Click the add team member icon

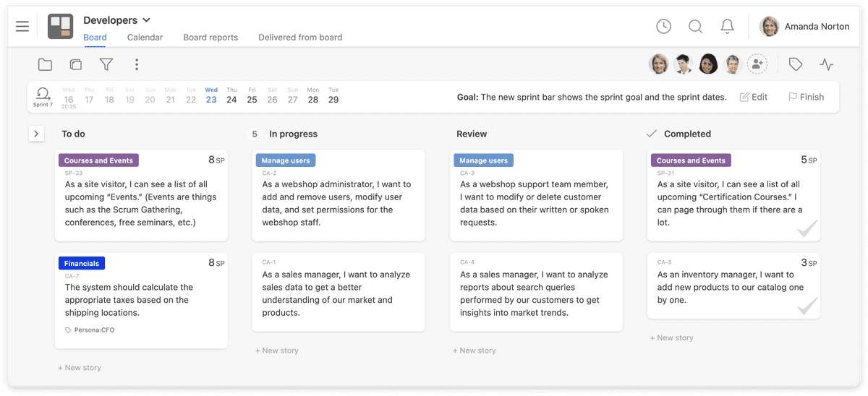(757, 64)
